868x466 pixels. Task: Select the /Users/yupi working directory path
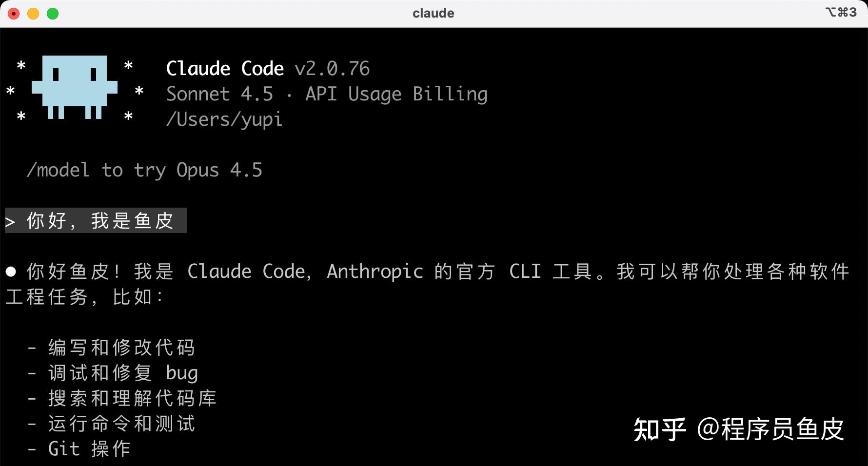(x=224, y=119)
